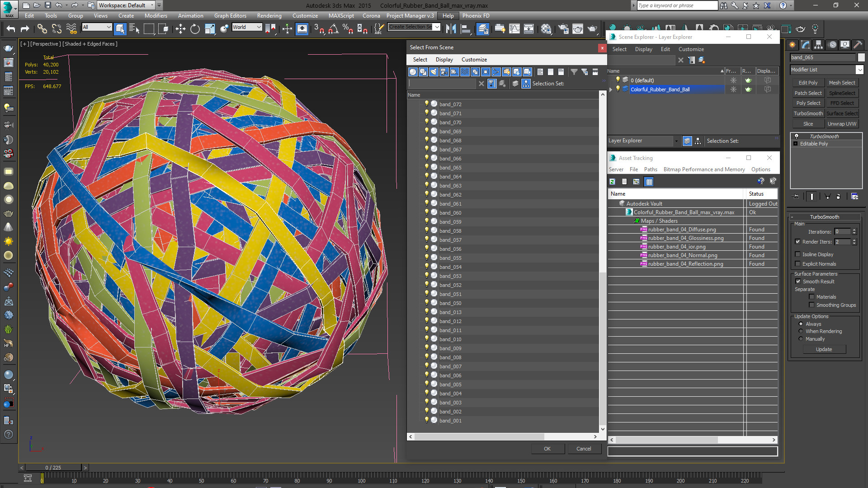868x488 pixels.
Task: Toggle the Render Iters checkbox
Action: tap(797, 242)
